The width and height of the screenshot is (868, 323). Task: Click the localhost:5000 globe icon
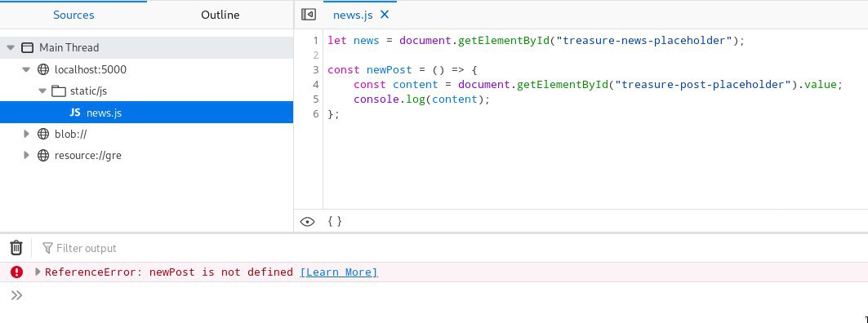click(x=43, y=69)
